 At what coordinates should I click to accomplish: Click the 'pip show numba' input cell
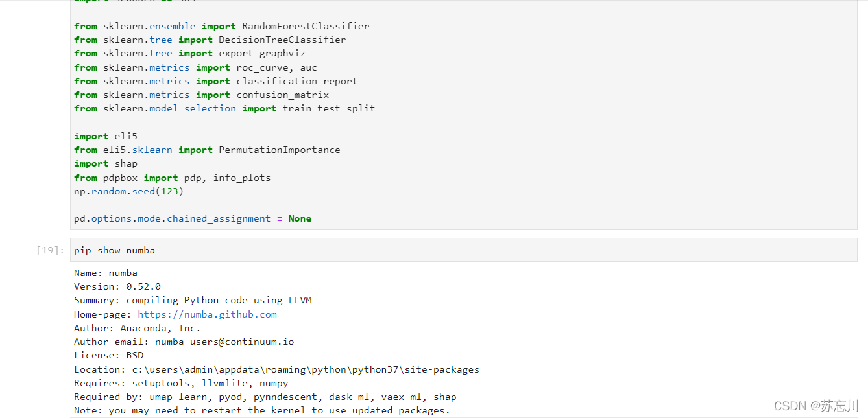point(464,250)
